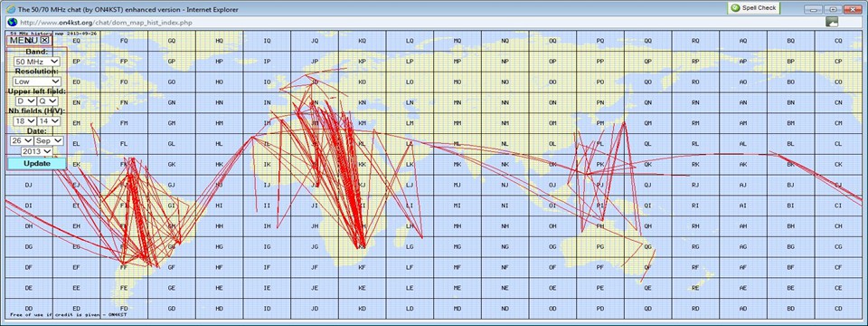Open the year dropdown showing 2013
The image size is (868, 326).
tap(36, 151)
